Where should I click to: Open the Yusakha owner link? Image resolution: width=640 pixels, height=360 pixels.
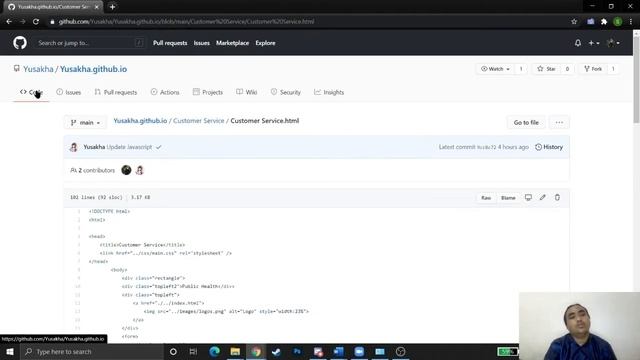pos(38,69)
